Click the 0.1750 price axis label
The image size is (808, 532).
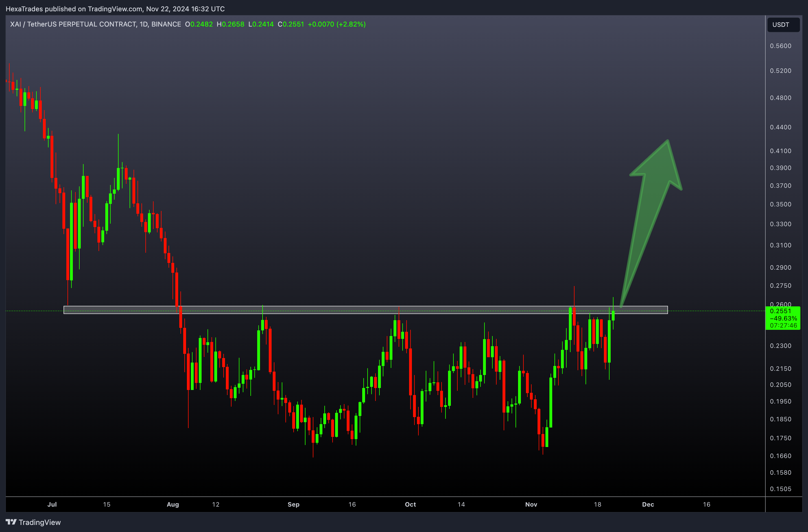[781, 438]
